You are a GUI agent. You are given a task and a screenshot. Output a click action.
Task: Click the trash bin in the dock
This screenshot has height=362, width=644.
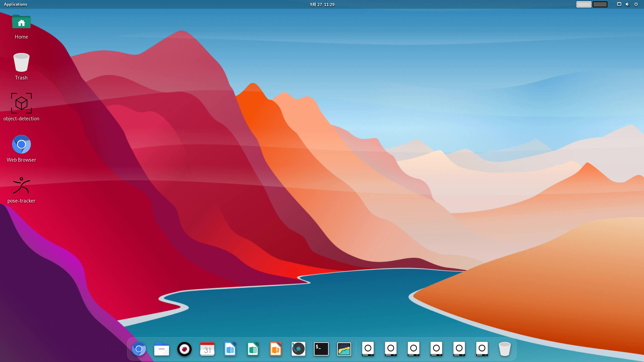point(504,349)
